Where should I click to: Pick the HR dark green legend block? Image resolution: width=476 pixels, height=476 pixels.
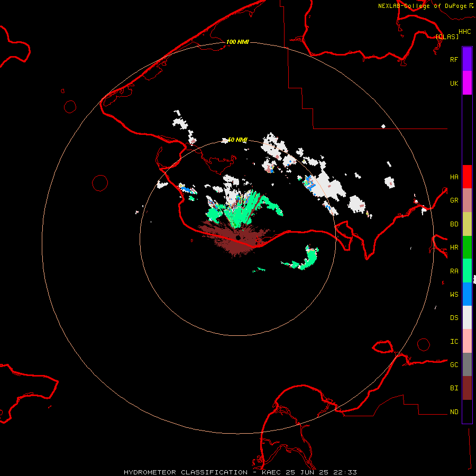tap(467, 248)
